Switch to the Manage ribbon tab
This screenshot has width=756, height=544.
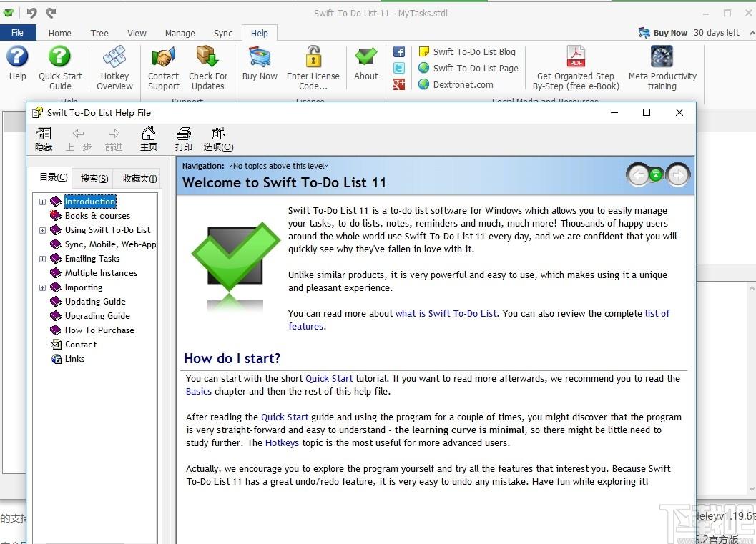(180, 33)
